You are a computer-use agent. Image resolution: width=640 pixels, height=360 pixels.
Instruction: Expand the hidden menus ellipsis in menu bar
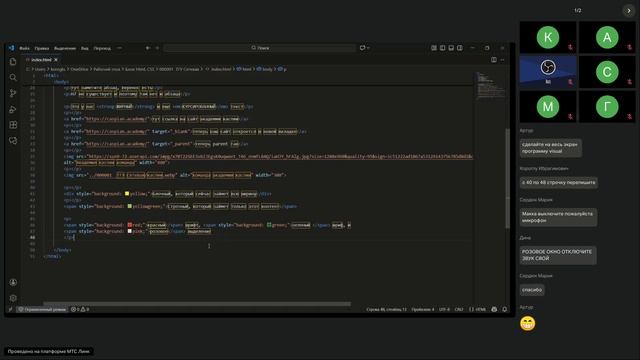click(119, 48)
